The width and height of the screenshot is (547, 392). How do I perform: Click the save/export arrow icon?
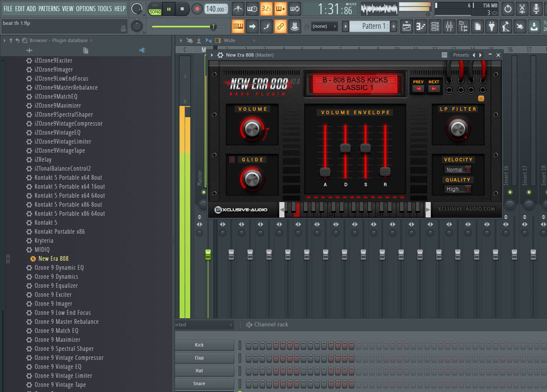tap(534, 27)
